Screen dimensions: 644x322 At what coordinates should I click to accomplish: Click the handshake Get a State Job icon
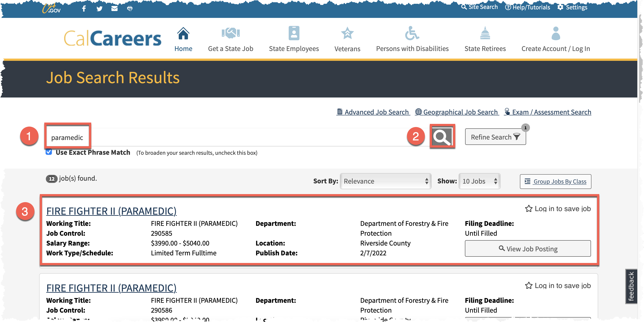(231, 33)
